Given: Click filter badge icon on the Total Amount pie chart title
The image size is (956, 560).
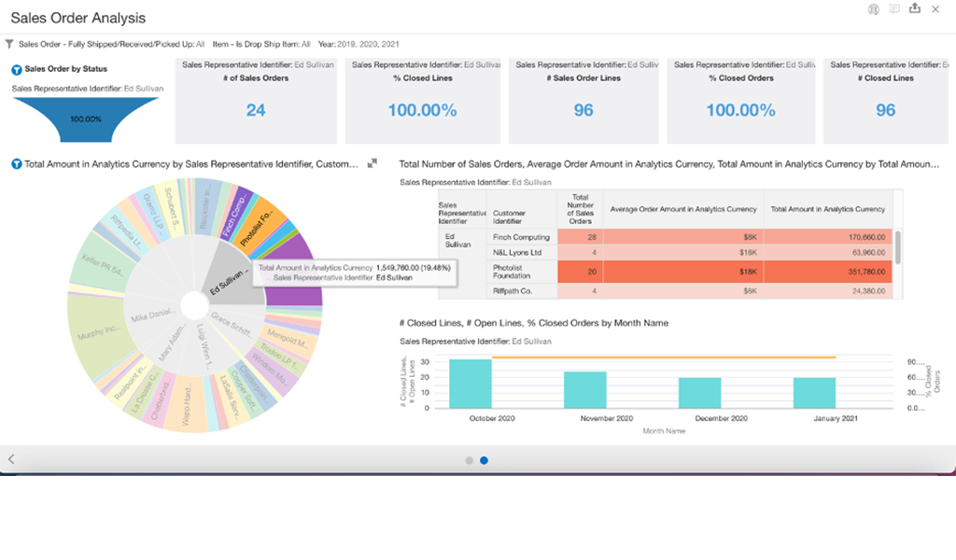Looking at the screenshot, I should tap(17, 164).
